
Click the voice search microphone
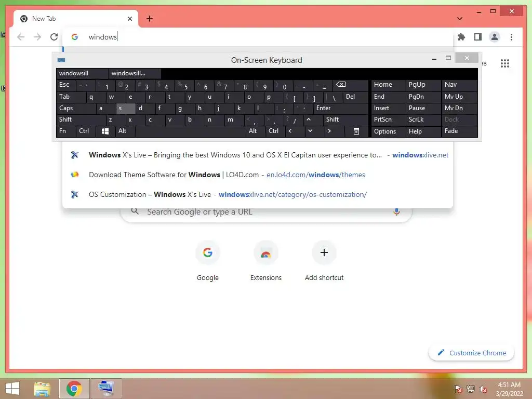coord(396,212)
